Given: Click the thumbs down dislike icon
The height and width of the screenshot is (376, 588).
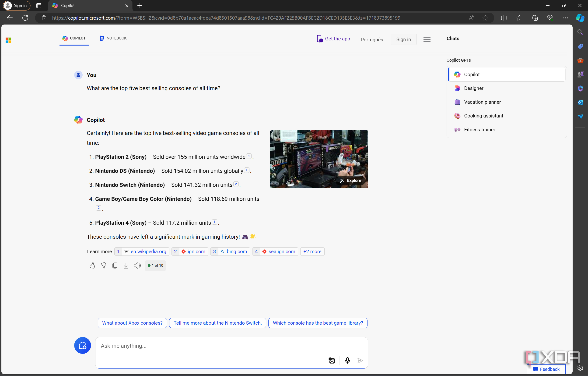Looking at the screenshot, I should [104, 266].
